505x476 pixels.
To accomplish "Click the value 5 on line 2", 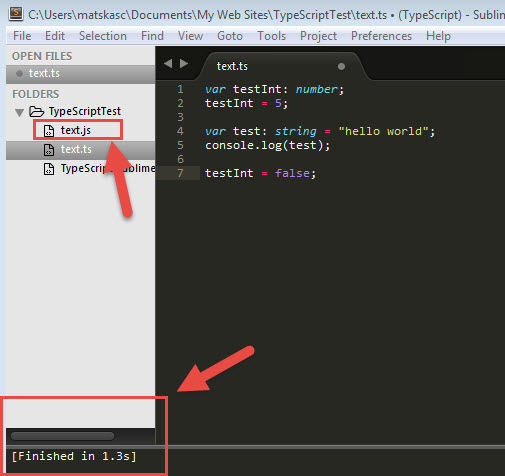I will 278,103.
